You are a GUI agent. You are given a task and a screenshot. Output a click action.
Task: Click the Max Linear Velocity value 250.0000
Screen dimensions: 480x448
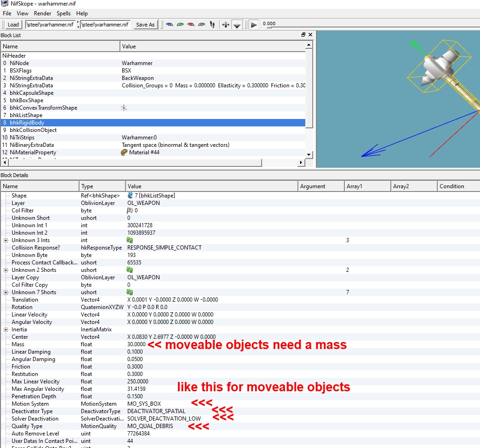138,381
